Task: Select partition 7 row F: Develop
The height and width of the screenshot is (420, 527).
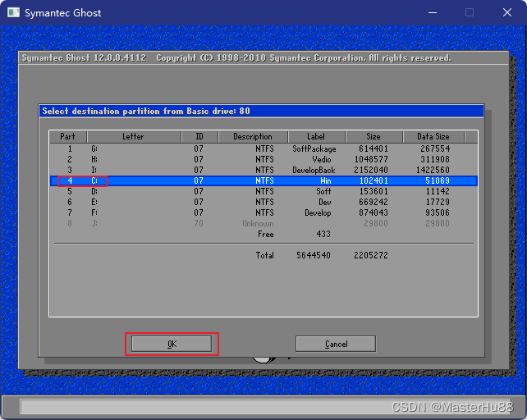Action: coord(263,212)
